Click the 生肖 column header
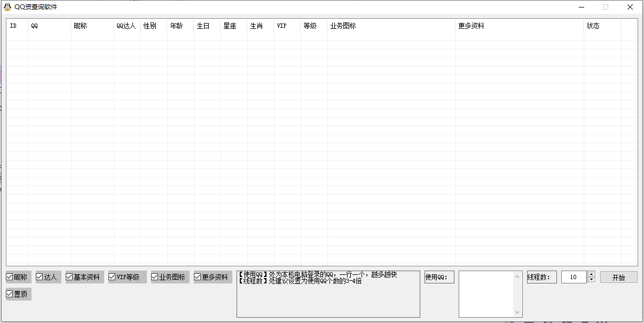 pyautogui.click(x=261, y=26)
